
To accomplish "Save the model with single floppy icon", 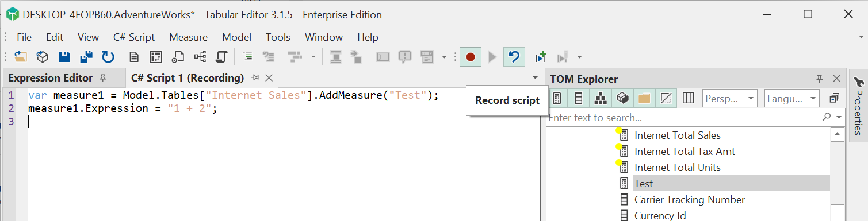I will point(64,57).
